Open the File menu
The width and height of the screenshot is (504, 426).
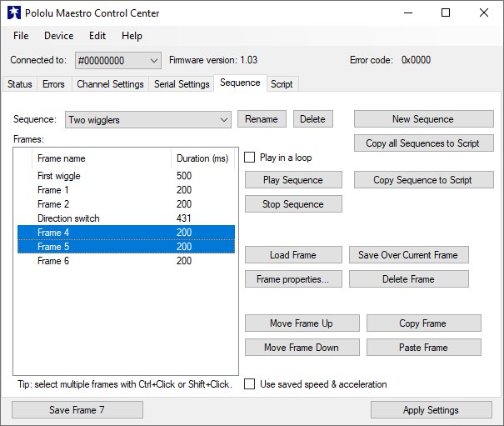pyautogui.click(x=21, y=36)
